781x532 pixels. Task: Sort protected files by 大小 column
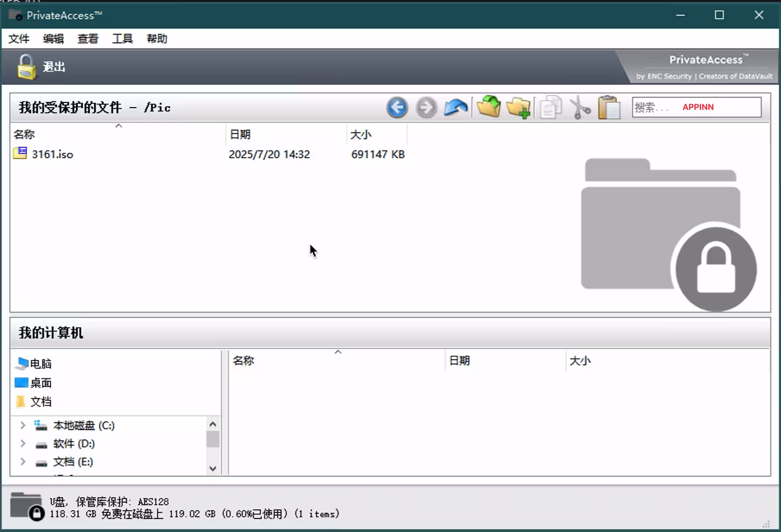[377, 135]
